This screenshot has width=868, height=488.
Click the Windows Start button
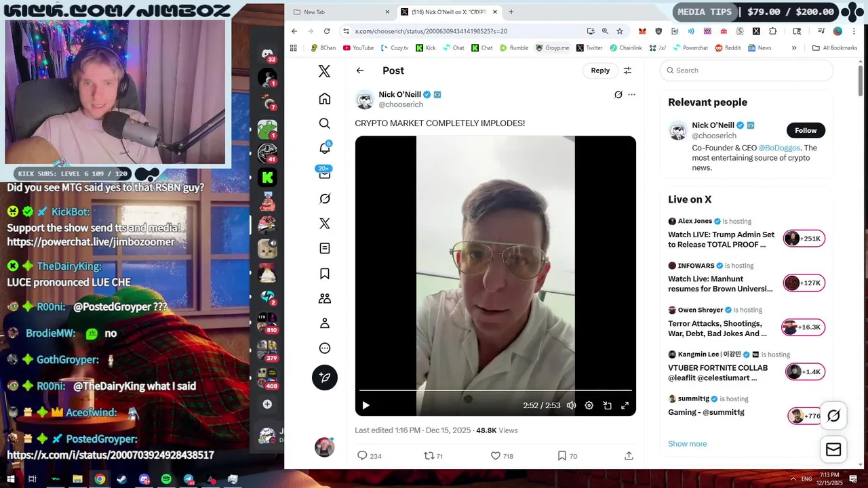[11, 479]
